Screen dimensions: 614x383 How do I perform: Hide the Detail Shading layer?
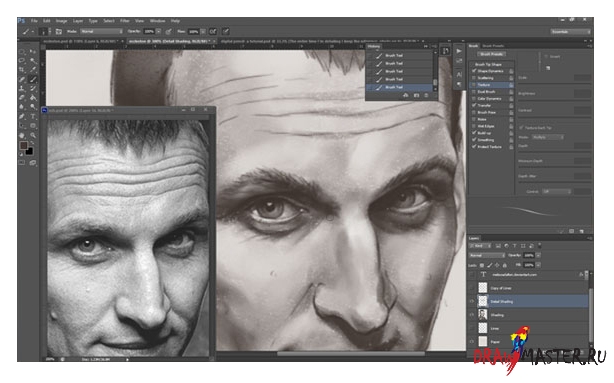[472, 301]
